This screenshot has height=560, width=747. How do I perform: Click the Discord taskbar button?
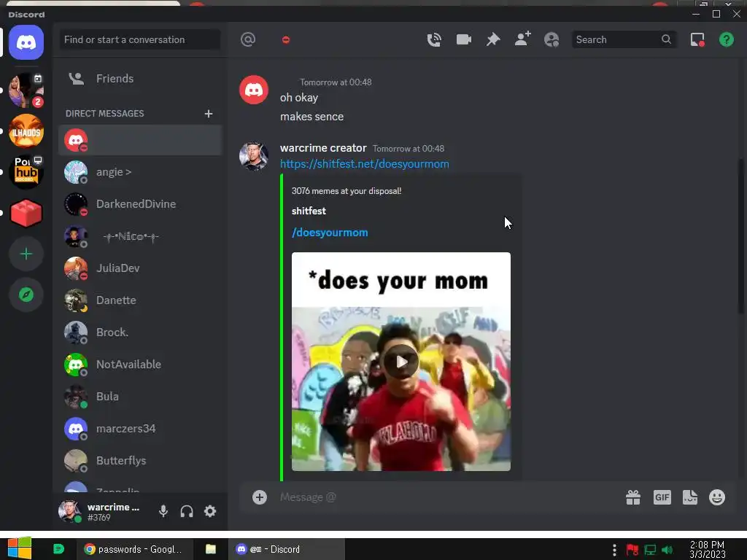286,550
